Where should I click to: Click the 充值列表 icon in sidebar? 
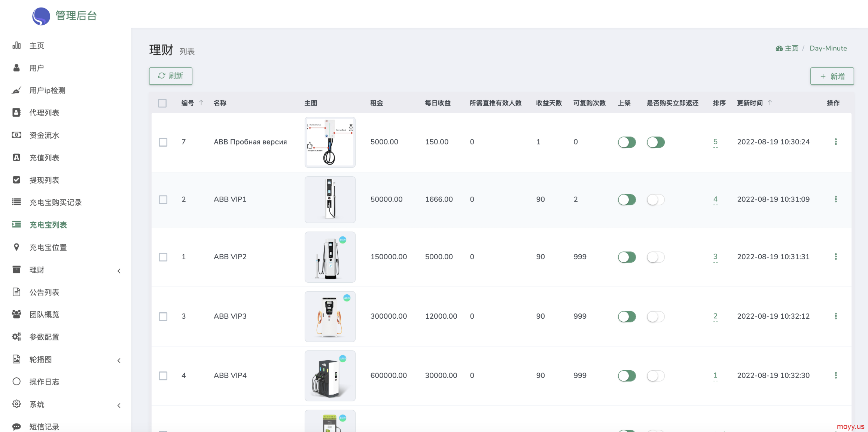(x=16, y=157)
